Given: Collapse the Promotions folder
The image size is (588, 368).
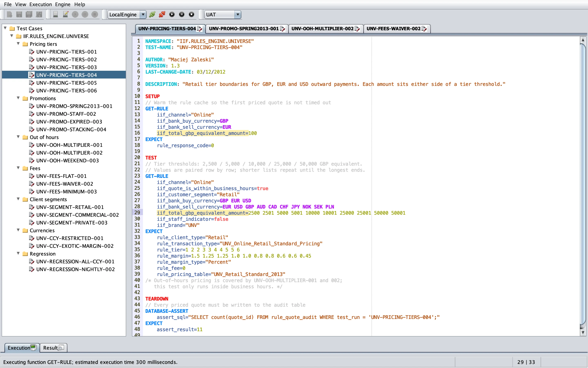Looking at the screenshot, I should (18, 98).
